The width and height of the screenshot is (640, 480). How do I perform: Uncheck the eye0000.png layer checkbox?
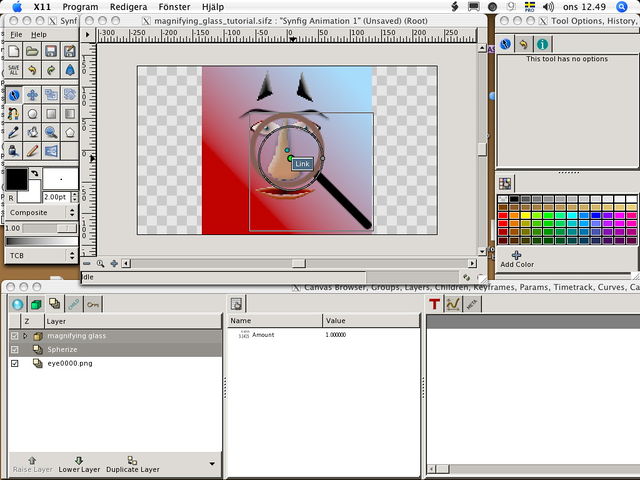(x=15, y=363)
